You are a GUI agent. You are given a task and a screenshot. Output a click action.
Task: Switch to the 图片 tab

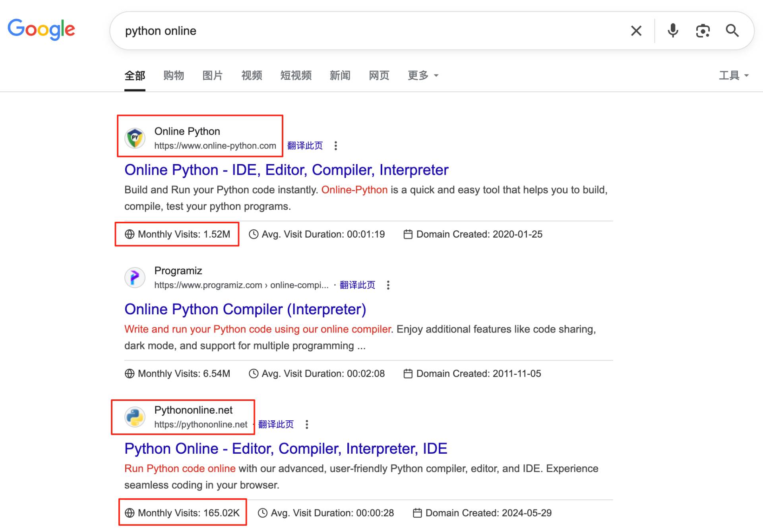[213, 75]
